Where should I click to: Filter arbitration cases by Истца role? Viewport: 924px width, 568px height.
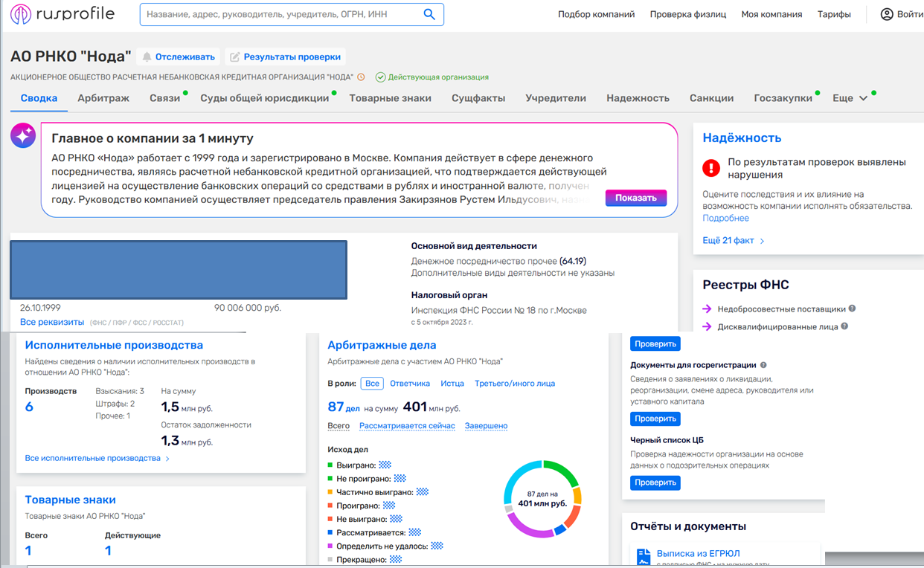click(x=452, y=384)
